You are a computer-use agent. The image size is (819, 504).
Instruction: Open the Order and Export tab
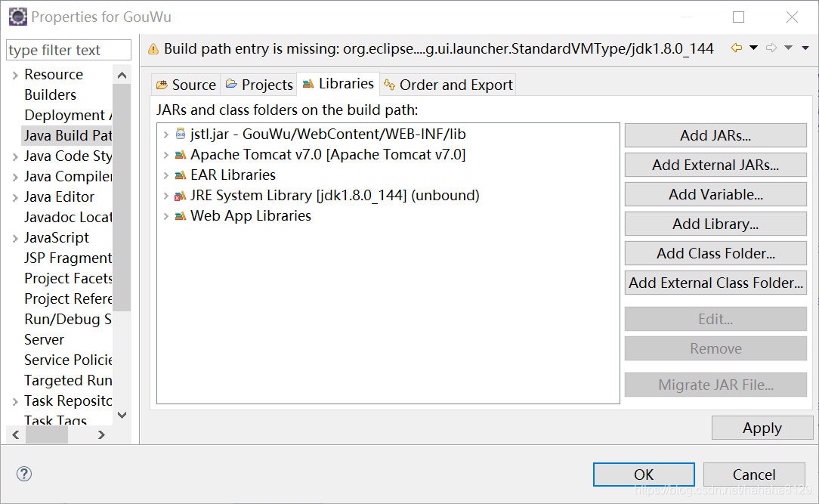(x=448, y=85)
